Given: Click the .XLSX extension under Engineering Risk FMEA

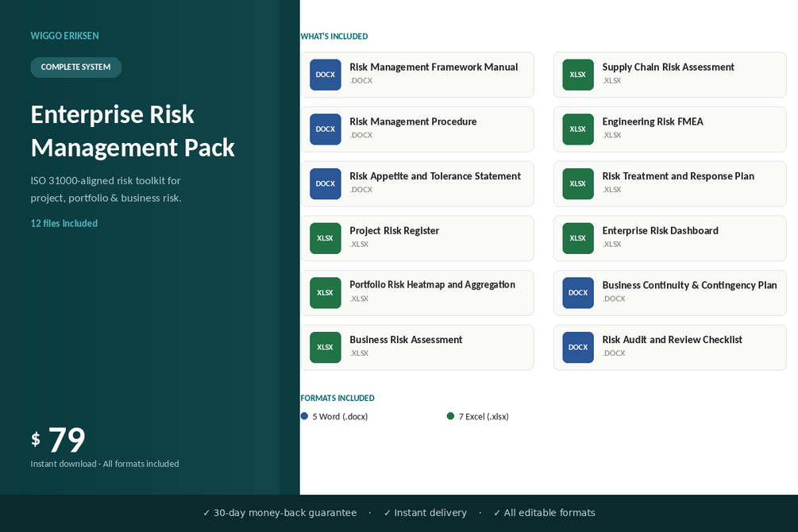Looking at the screenshot, I should 611,136.
